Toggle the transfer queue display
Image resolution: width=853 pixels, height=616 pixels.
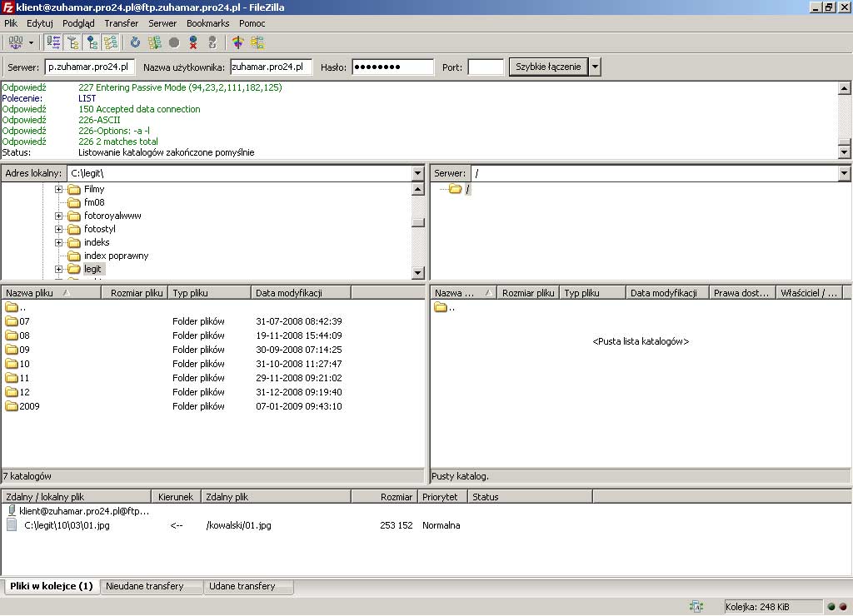(111, 42)
